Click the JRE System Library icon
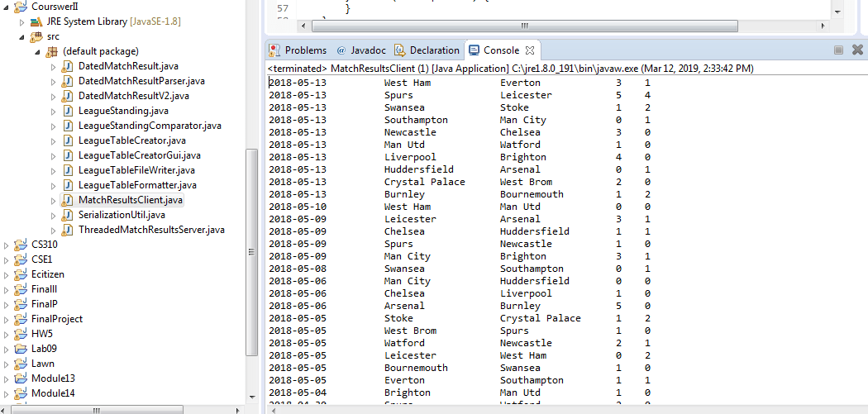868x414 pixels. 36,22
